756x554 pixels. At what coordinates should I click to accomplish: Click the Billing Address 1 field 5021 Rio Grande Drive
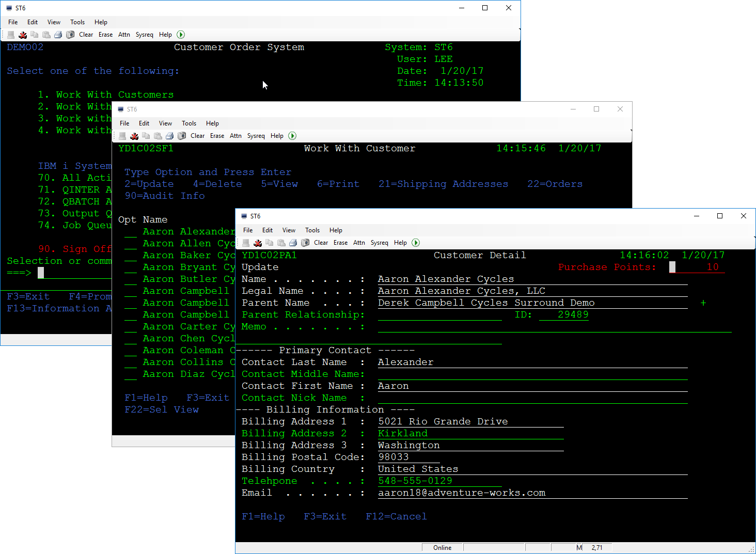point(470,422)
